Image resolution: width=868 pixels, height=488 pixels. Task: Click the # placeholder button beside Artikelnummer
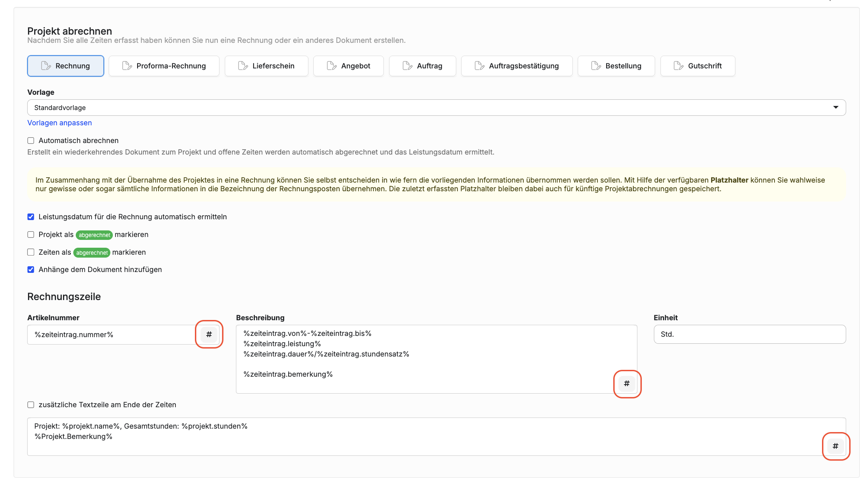pos(209,334)
